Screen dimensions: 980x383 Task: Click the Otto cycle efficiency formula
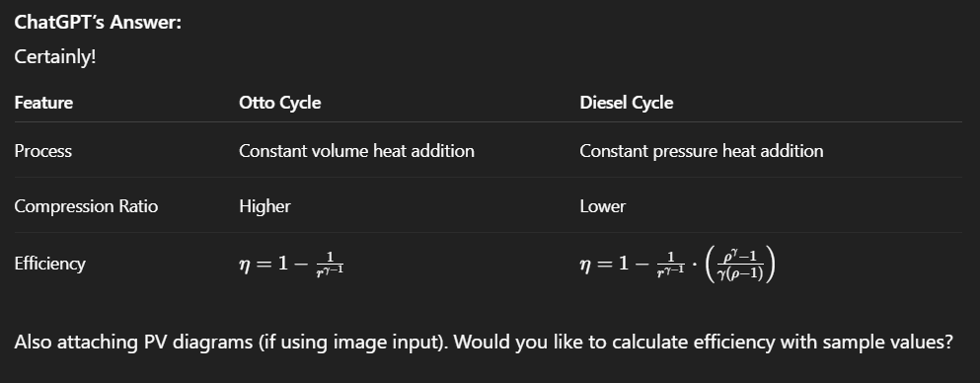291,265
